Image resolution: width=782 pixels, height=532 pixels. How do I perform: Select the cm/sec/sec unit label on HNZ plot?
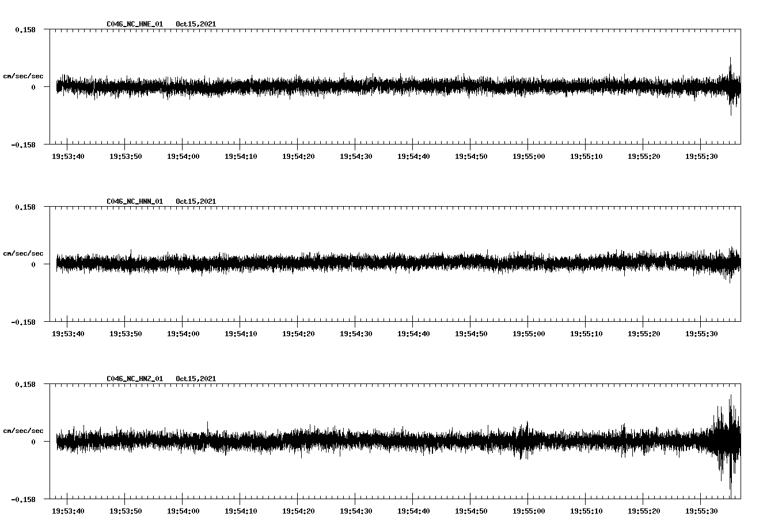pyautogui.click(x=23, y=431)
